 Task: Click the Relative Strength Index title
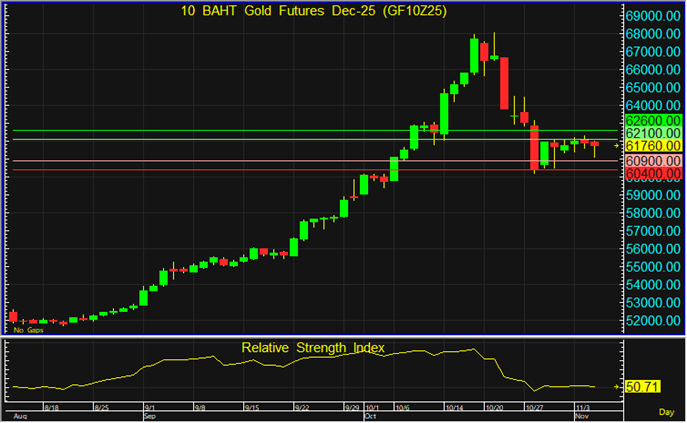[313, 348]
